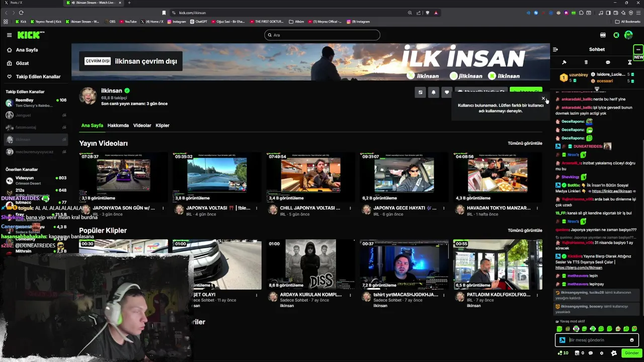This screenshot has height=362, width=644.
Task: Open Videoyun channel in recommended list
Action: pyautogui.click(x=35, y=180)
